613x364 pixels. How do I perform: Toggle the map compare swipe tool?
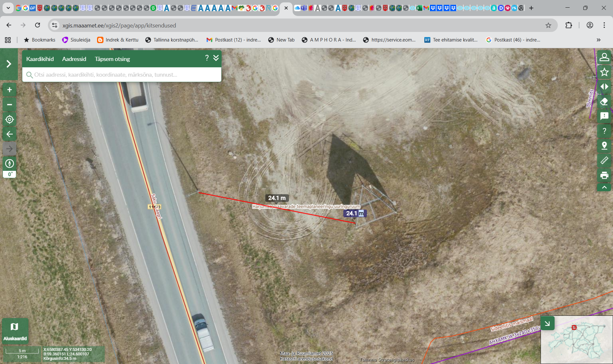[604, 87]
